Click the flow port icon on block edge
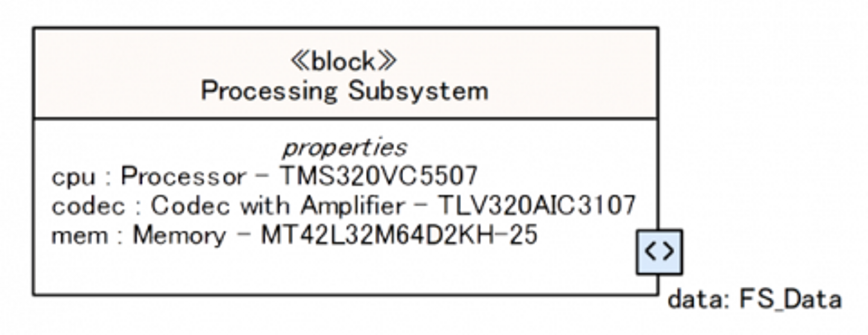This screenshot has width=868, height=335. 659,252
